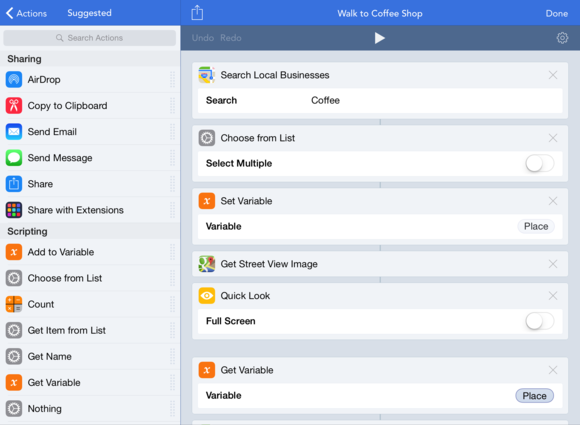Run the workflow with the play button
Viewport: 580px width, 425px height.
(x=380, y=38)
